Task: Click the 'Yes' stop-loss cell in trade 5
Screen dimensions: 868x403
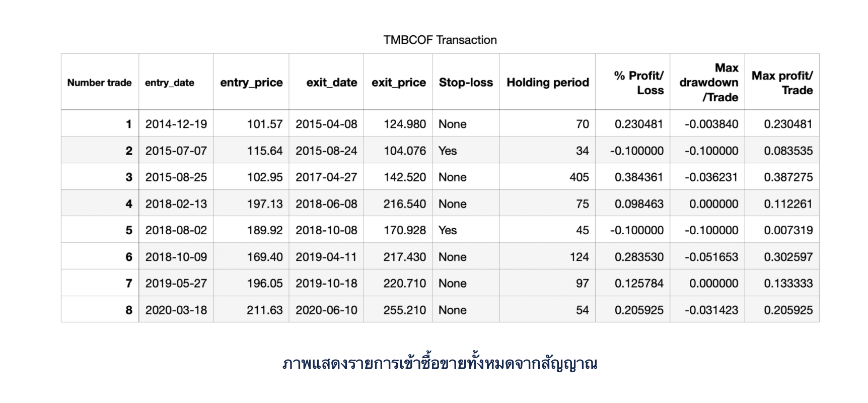Action: 448,230
